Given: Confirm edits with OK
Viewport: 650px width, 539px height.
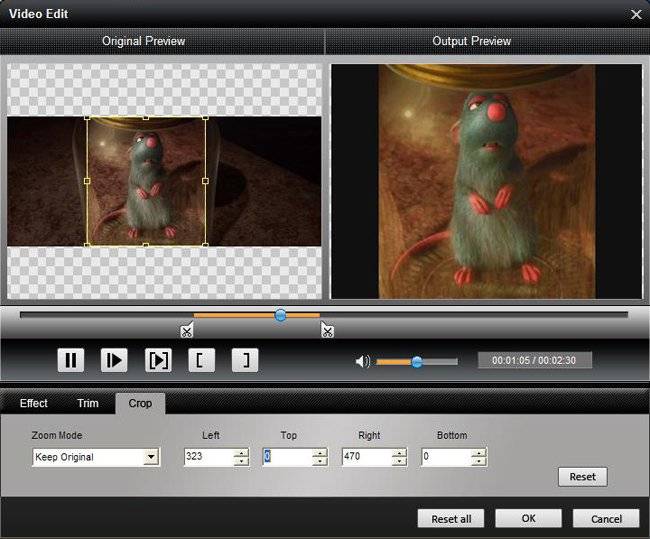Looking at the screenshot, I should (x=529, y=519).
